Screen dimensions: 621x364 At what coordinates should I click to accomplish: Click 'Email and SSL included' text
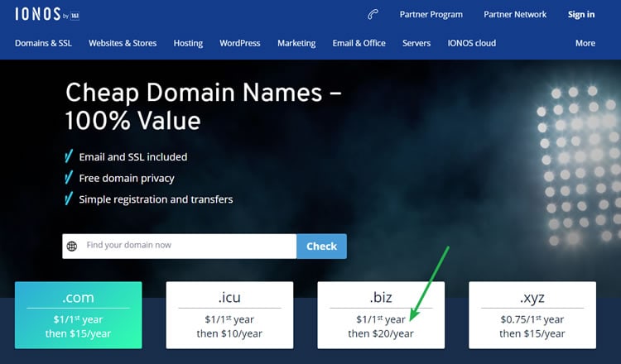click(x=133, y=157)
